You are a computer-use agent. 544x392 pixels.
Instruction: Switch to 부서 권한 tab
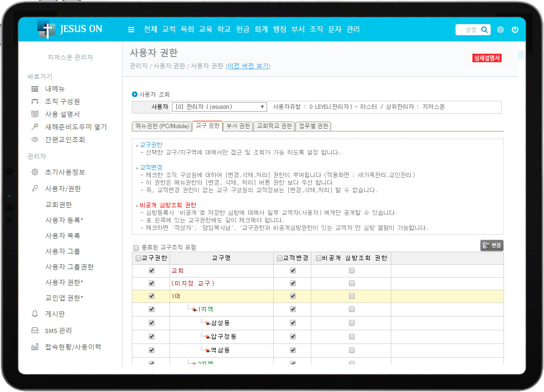pos(238,126)
